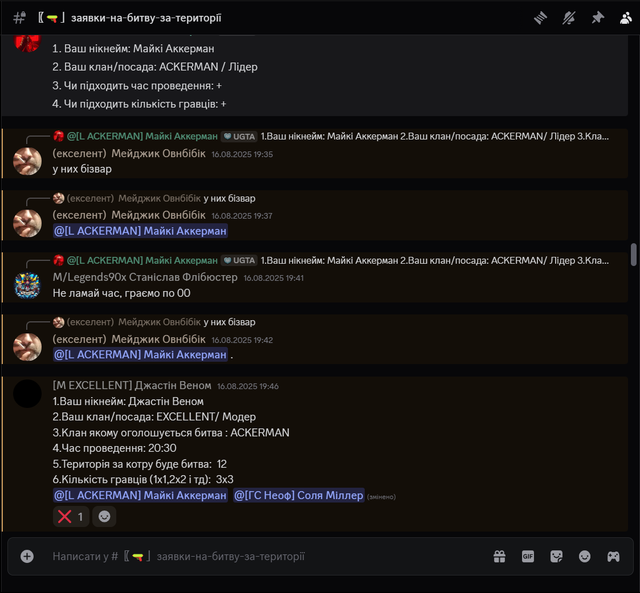Jump to reply preview 'у них бізвар' above 19:37
Viewport: 640px width, 593px height.
[x=229, y=198]
